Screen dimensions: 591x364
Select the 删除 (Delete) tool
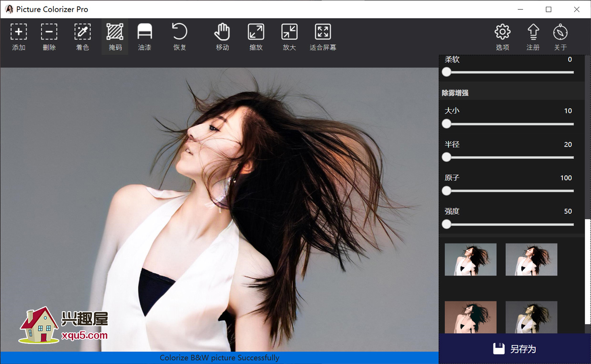tap(49, 37)
